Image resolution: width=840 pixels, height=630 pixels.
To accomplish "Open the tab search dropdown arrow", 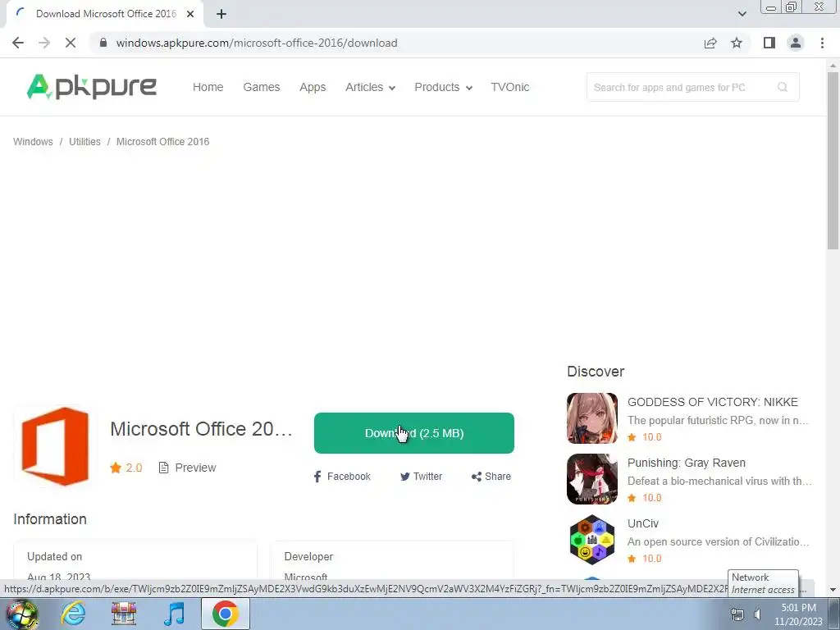I will click(742, 14).
